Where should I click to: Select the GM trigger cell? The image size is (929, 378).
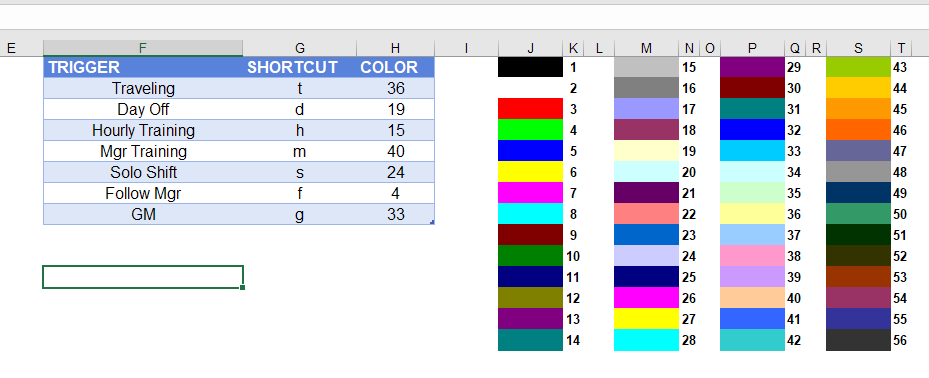(x=143, y=214)
